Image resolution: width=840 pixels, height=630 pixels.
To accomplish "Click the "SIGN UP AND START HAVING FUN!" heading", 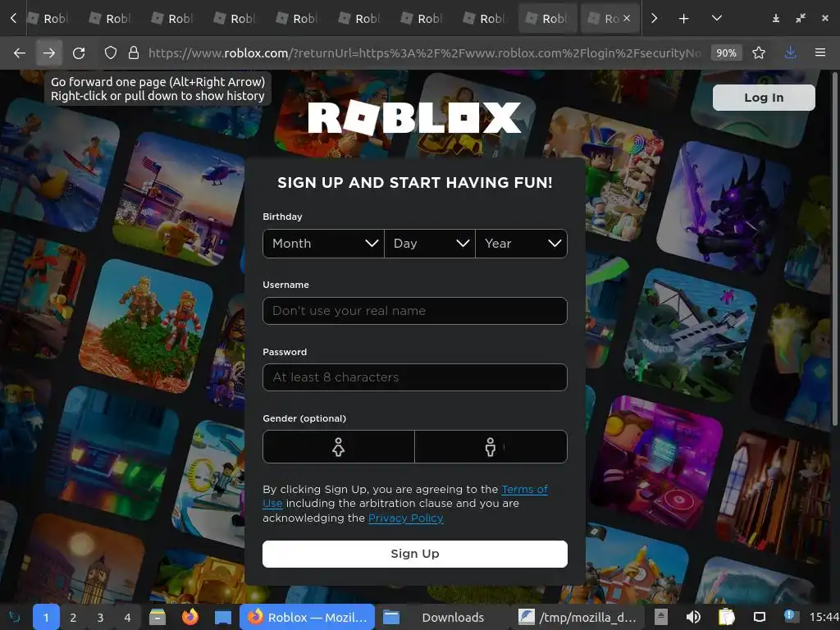I will (x=414, y=183).
